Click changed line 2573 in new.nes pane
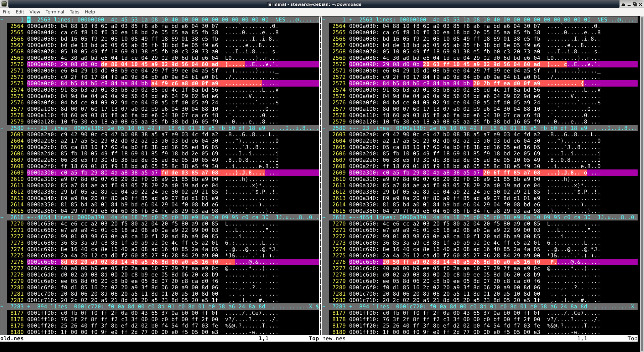The image size is (644, 352). point(480,84)
